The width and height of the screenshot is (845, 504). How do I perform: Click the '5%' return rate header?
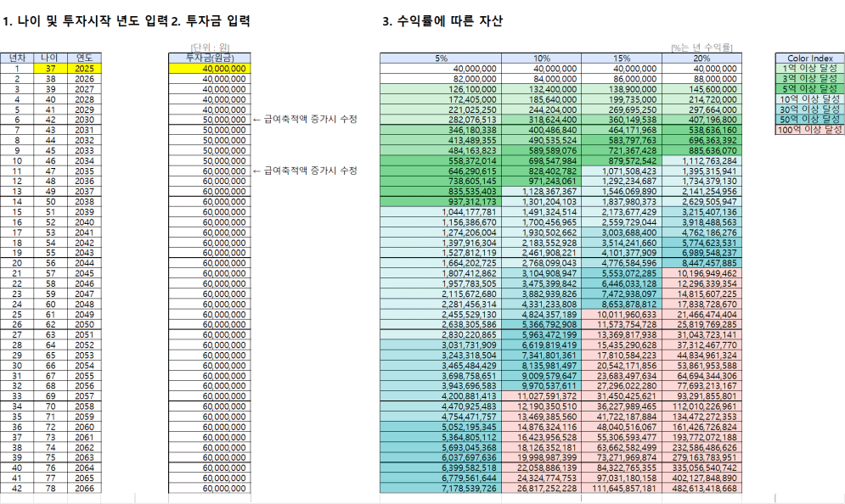[x=441, y=59]
